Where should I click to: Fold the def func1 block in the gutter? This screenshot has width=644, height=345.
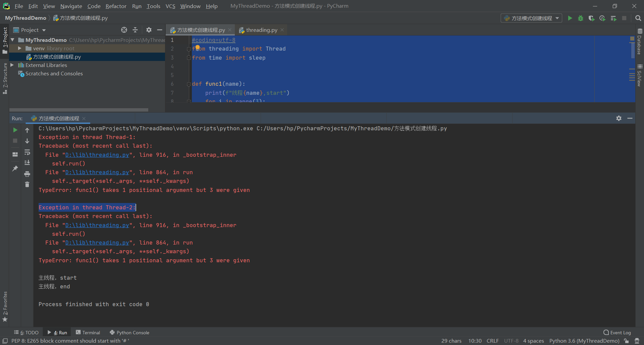(189, 84)
